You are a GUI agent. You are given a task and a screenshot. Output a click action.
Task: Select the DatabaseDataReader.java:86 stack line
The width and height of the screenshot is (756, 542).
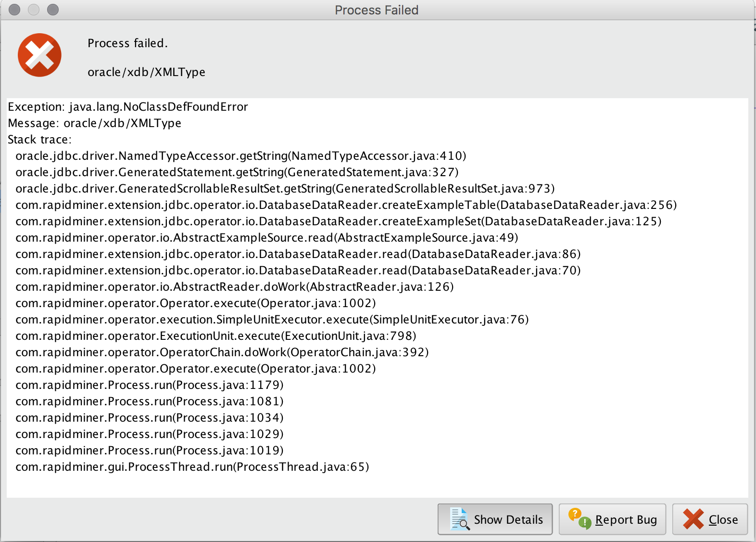(x=298, y=254)
